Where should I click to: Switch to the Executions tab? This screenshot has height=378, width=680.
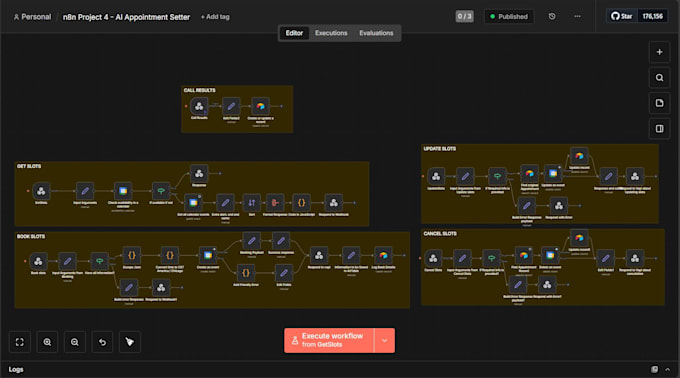(x=331, y=33)
